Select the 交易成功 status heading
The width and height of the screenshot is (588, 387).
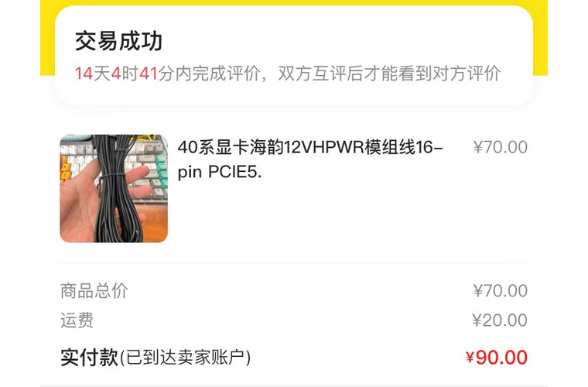click(x=118, y=41)
